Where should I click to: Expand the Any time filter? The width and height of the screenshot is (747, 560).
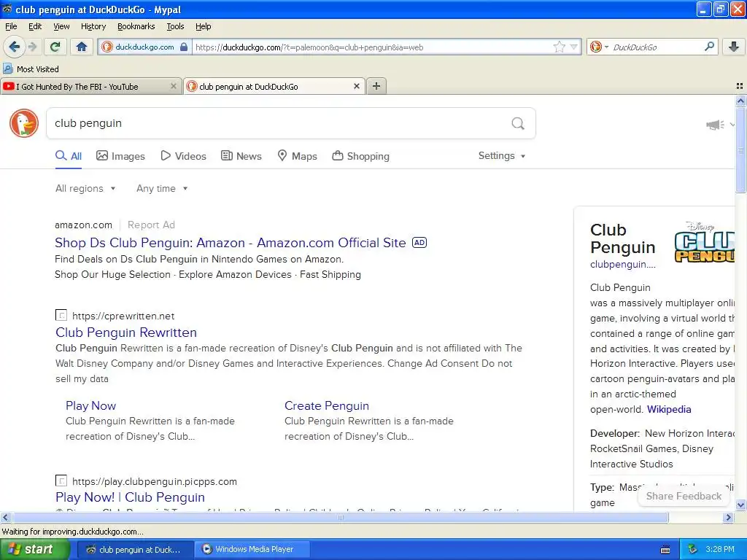[162, 189]
